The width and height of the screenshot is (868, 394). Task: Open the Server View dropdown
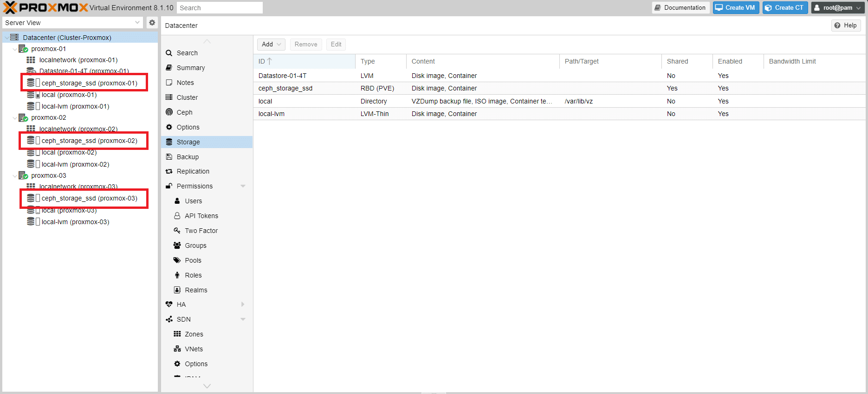click(x=137, y=22)
